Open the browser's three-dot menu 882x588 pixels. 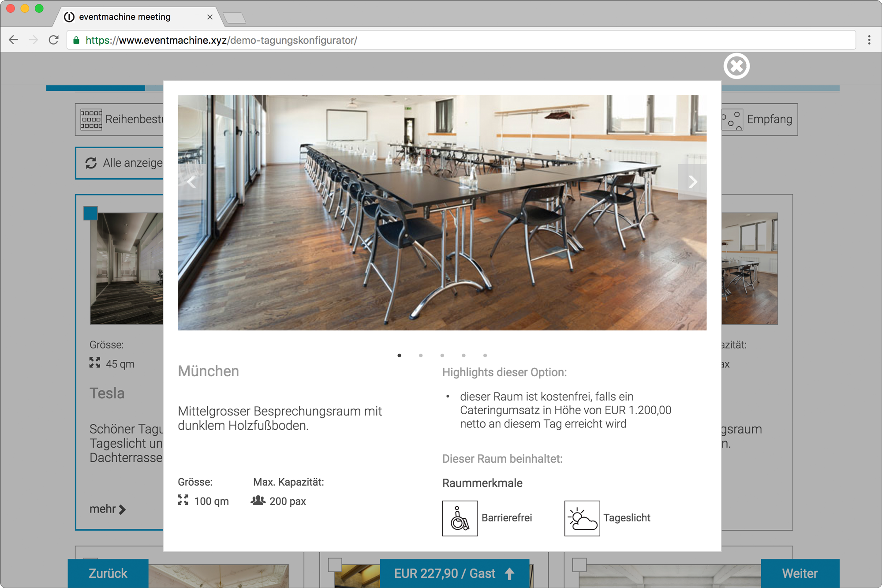[x=869, y=40]
